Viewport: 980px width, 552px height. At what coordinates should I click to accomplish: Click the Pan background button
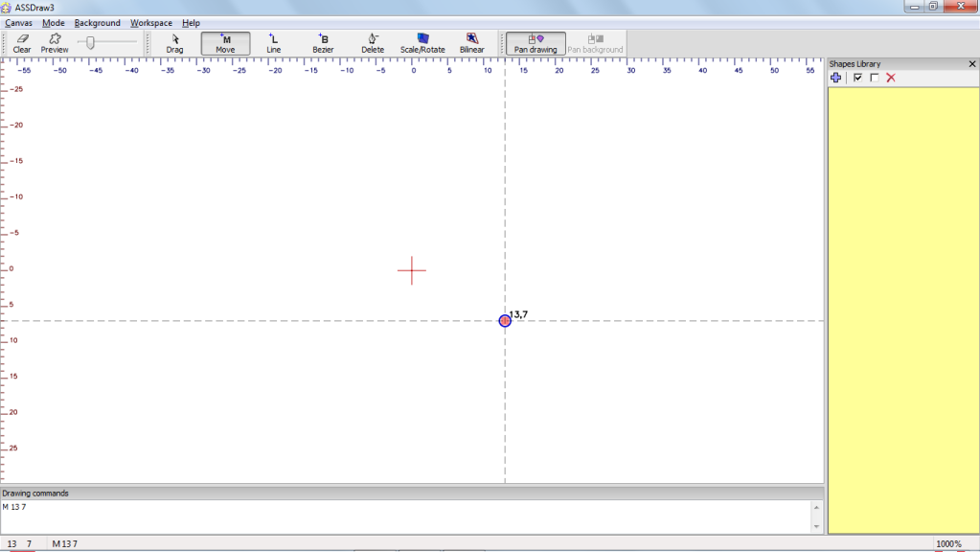pyautogui.click(x=595, y=43)
